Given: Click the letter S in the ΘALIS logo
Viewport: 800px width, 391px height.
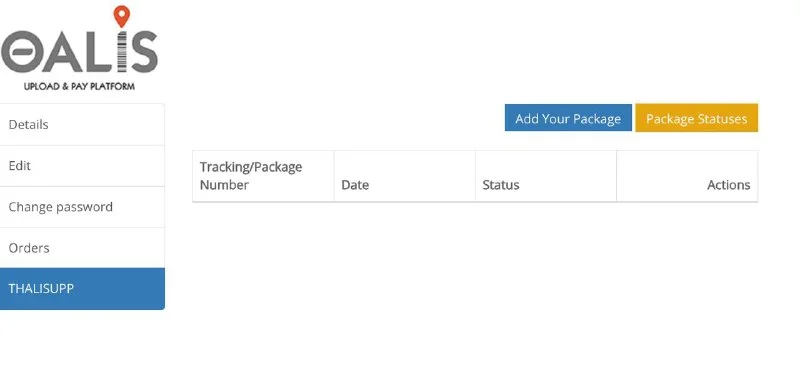Looking at the screenshot, I should tap(143, 52).
